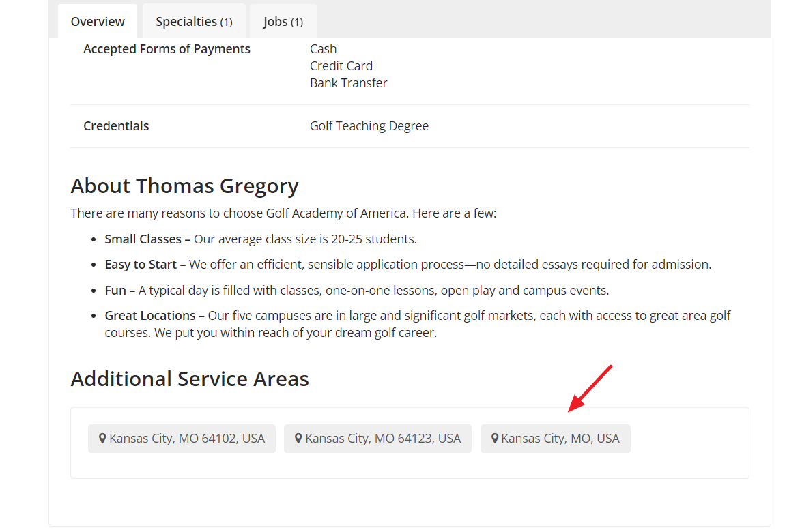Click the Credit Card payment text

coord(341,65)
